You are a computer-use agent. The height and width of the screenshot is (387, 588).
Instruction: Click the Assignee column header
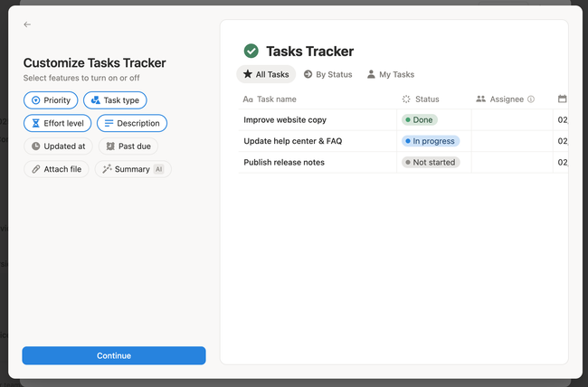point(506,99)
